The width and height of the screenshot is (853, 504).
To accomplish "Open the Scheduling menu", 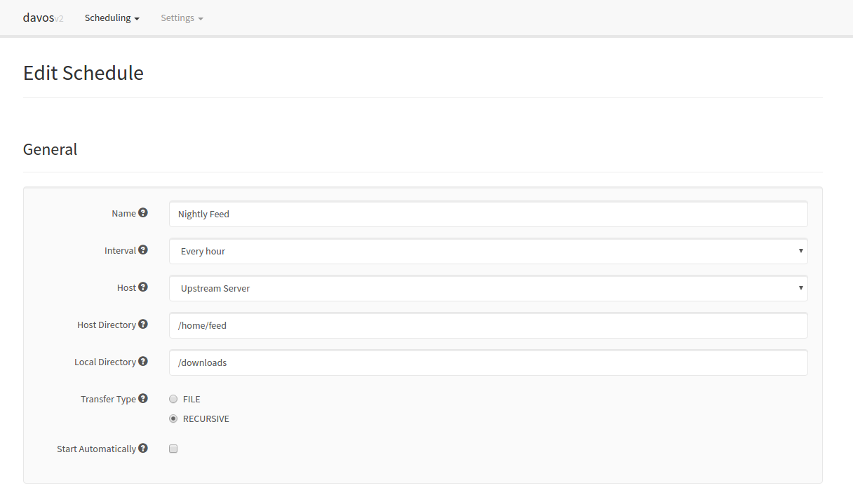I will (112, 18).
